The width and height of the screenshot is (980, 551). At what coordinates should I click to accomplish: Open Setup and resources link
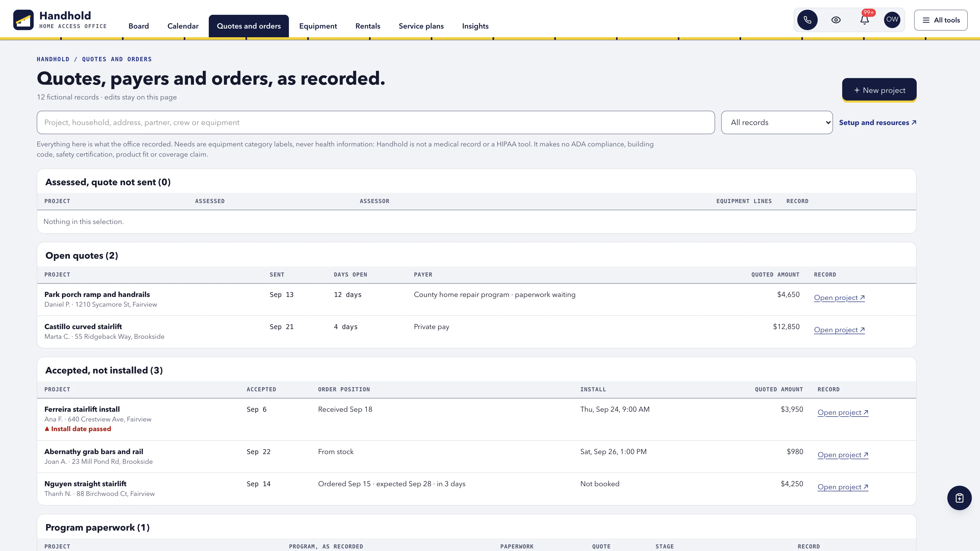[x=877, y=122]
